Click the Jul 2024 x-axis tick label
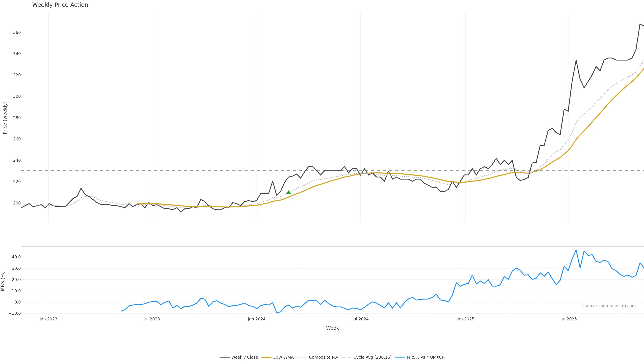 click(360, 319)
